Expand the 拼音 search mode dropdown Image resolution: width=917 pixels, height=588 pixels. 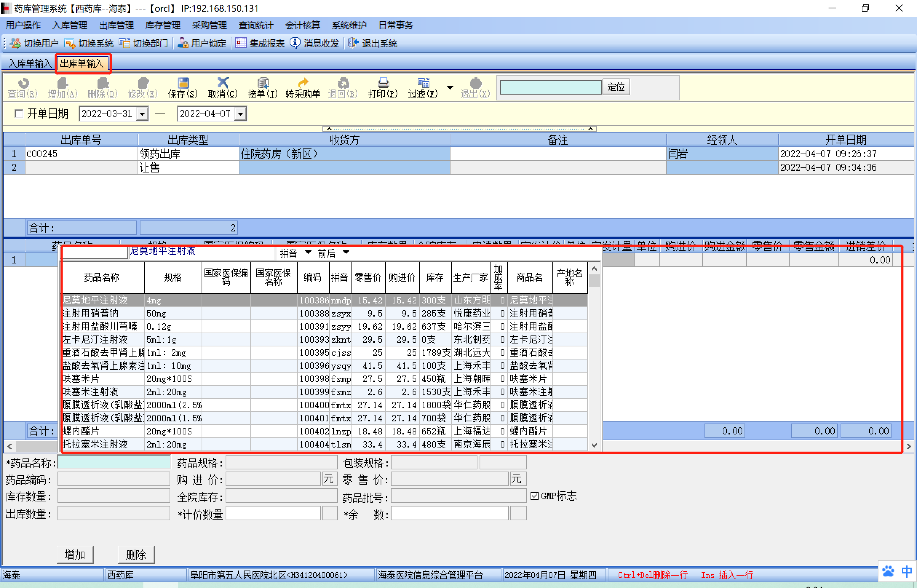point(308,253)
